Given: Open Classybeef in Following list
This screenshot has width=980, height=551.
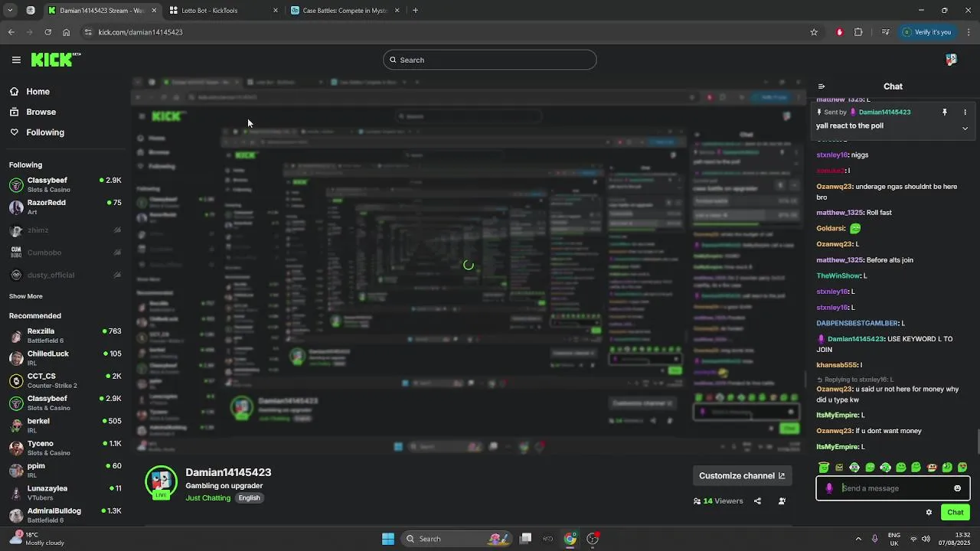Looking at the screenshot, I should coord(65,184).
